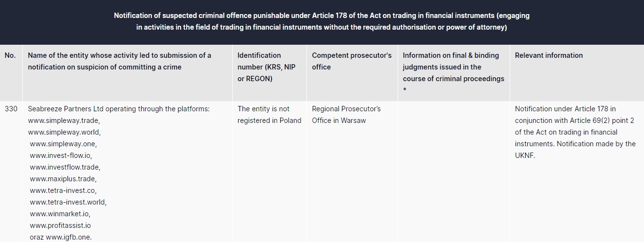Select the www.profitassist.io address
Screen dimensions: 644x242
coord(60,225)
